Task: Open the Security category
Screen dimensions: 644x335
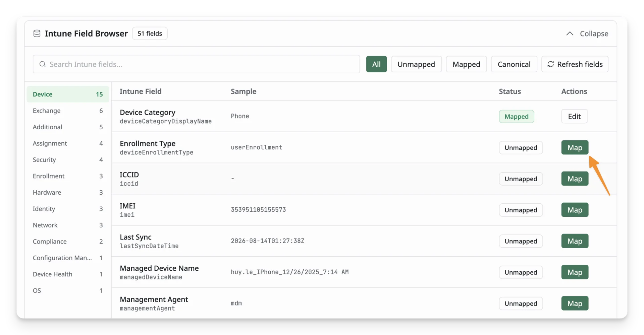Action: 68,160
